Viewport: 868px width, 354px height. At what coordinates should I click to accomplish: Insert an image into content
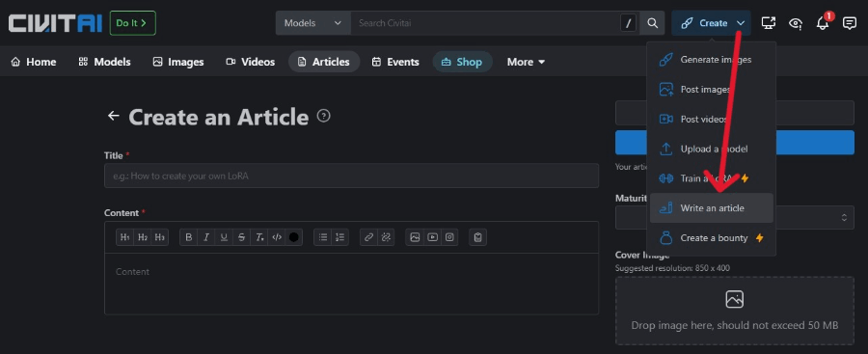415,237
